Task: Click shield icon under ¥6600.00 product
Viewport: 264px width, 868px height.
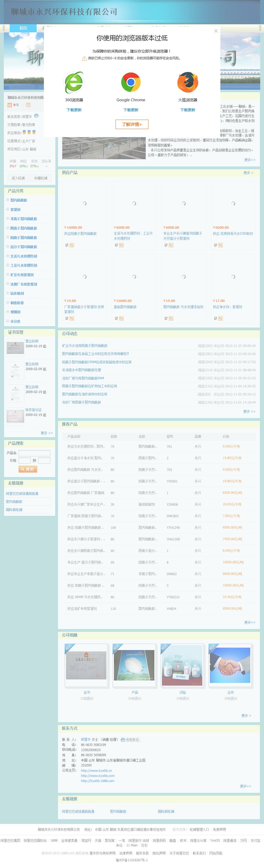Action: point(215,245)
